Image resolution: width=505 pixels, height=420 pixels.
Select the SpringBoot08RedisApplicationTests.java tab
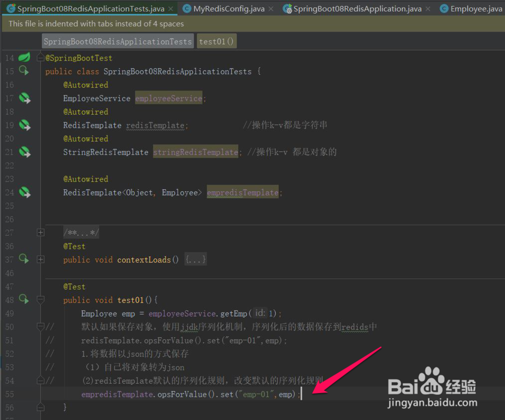(91, 9)
